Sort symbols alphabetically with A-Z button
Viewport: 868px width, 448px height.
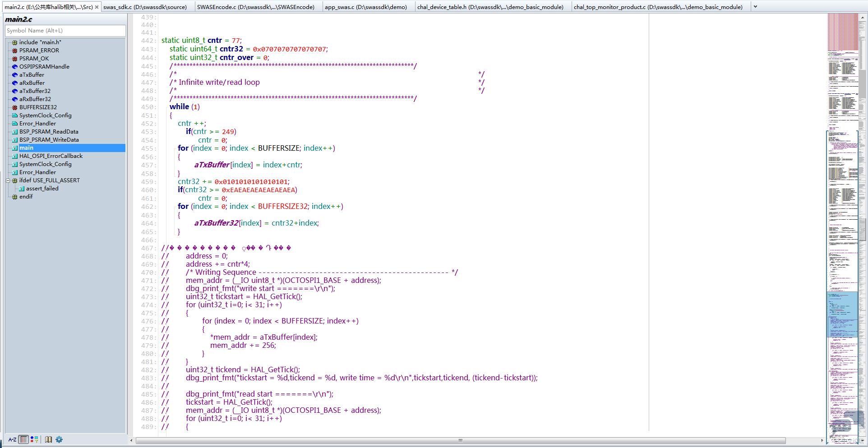(x=12, y=439)
